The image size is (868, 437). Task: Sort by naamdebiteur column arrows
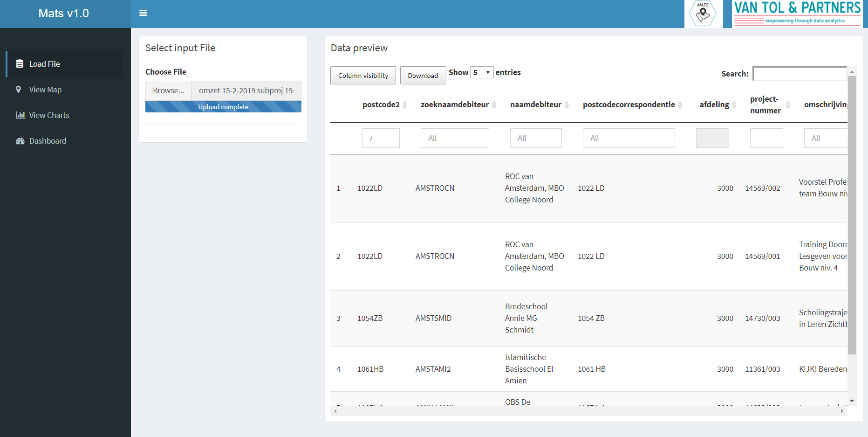click(x=567, y=105)
